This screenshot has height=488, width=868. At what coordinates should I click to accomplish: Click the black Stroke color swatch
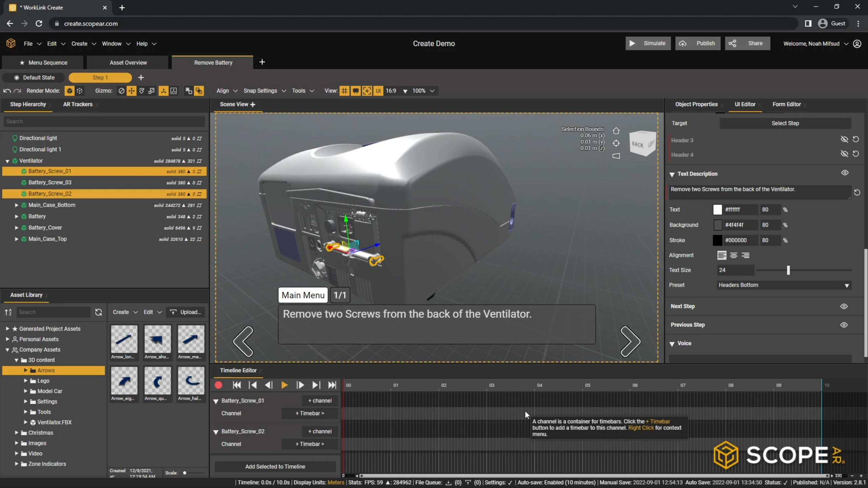pyautogui.click(x=717, y=240)
